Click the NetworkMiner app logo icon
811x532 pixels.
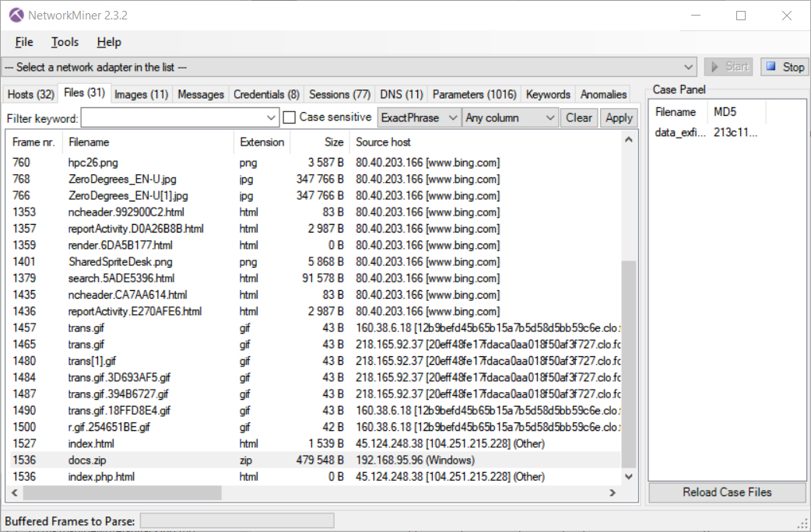(x=16, y=15)
